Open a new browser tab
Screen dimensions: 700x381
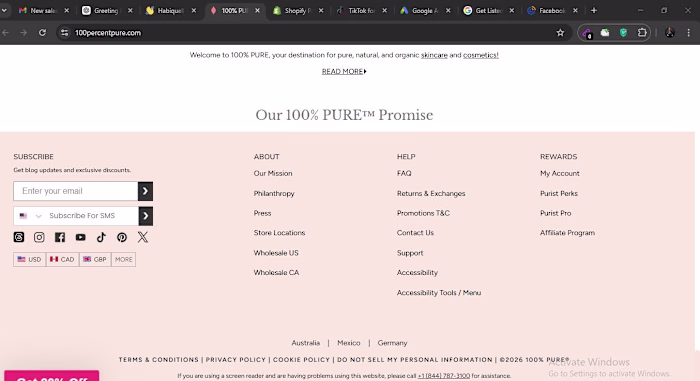click(594, 10)
